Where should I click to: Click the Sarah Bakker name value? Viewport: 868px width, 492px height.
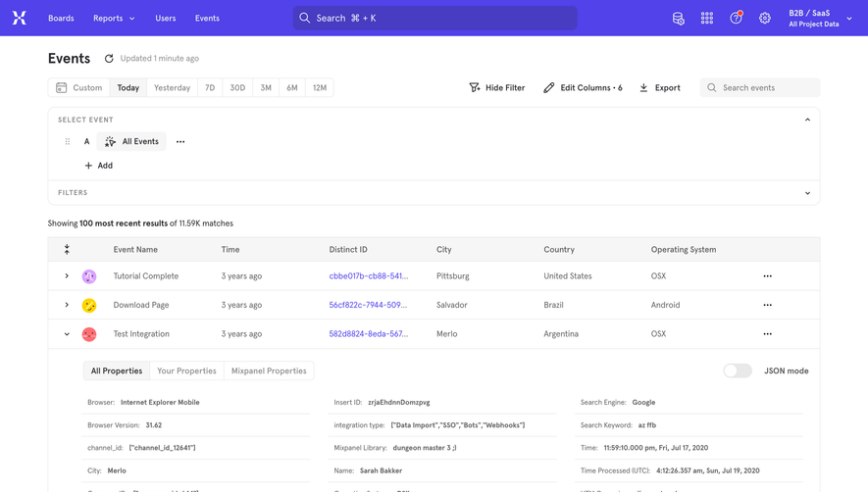(x=381, y=470)
